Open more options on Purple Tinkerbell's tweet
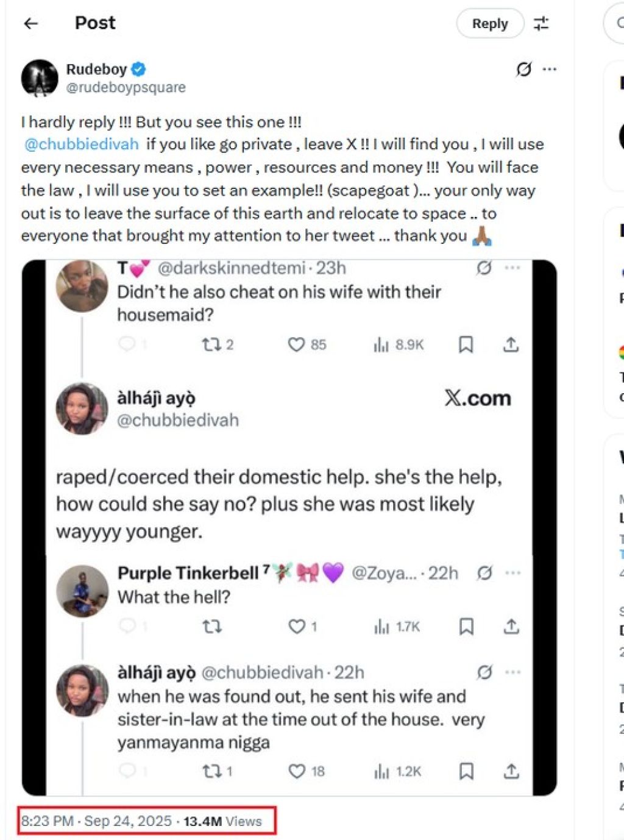 click(x=513, y=573)
